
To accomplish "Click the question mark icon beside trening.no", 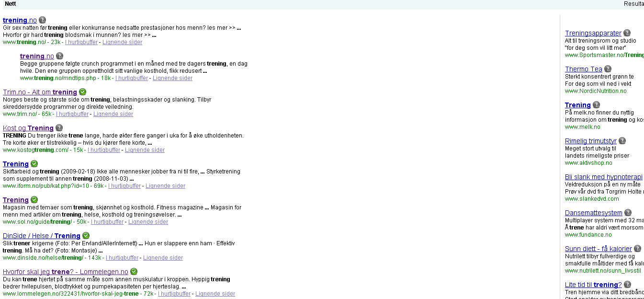I will (x=42, y=20).
